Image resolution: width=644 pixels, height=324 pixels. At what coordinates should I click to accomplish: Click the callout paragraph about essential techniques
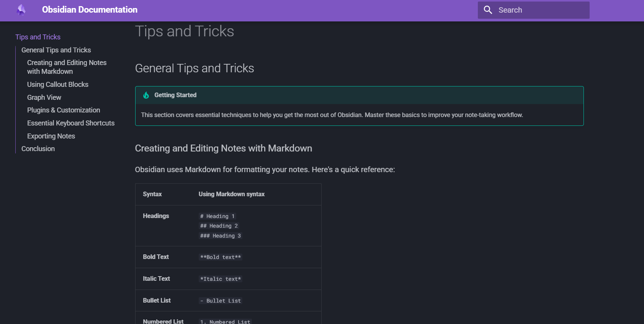tap(332, 115)
